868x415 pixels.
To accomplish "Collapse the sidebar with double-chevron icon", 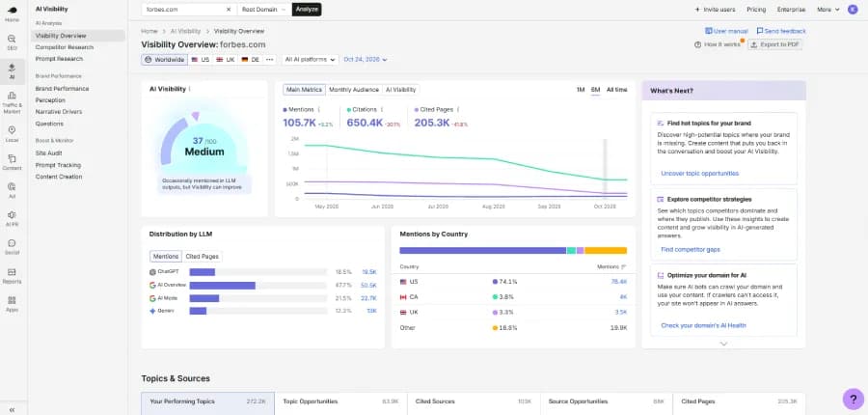I will [x=13, y=409].
